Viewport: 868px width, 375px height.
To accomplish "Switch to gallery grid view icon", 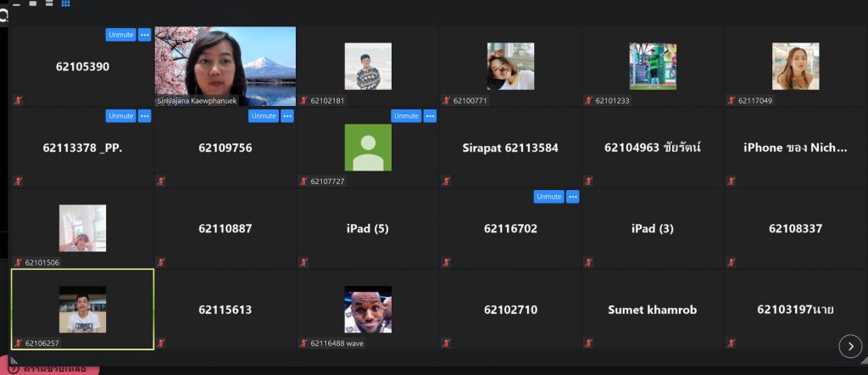I will coord(66,4).
